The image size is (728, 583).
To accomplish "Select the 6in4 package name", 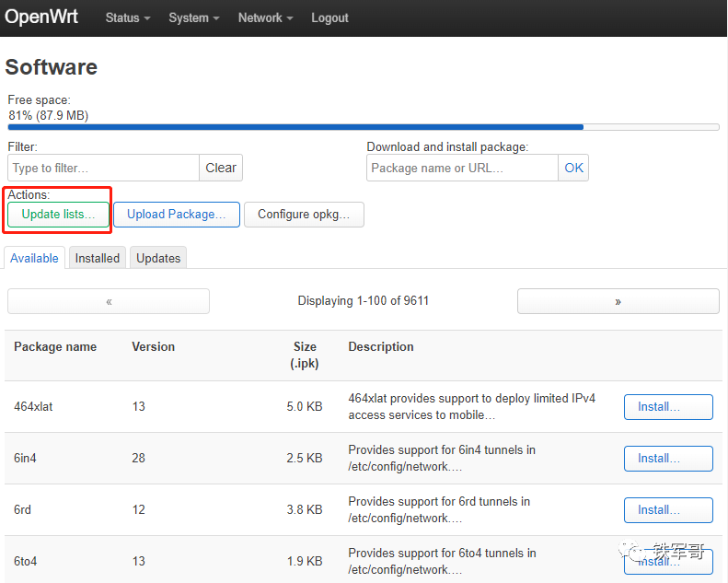I will tap(25, 458).
